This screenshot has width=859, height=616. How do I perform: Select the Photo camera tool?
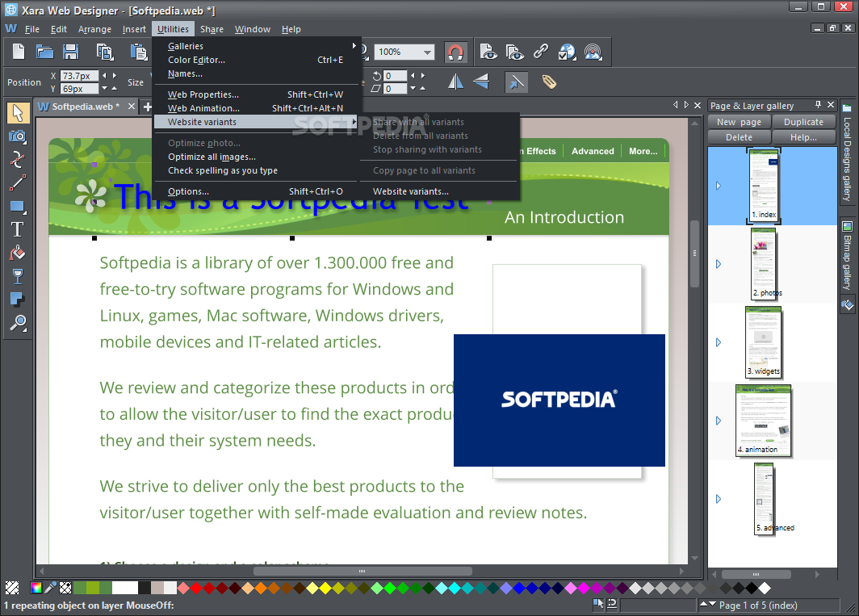tap(18, 136)
